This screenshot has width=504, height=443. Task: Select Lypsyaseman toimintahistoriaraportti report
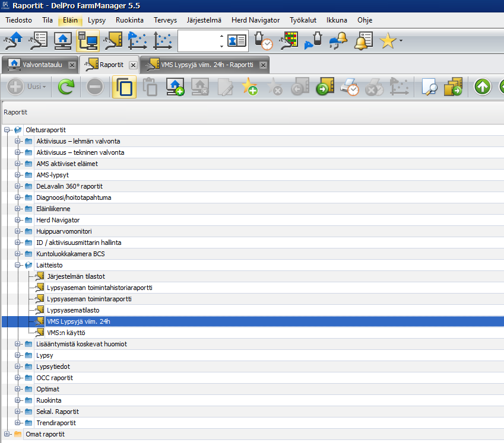pos(100,287)
